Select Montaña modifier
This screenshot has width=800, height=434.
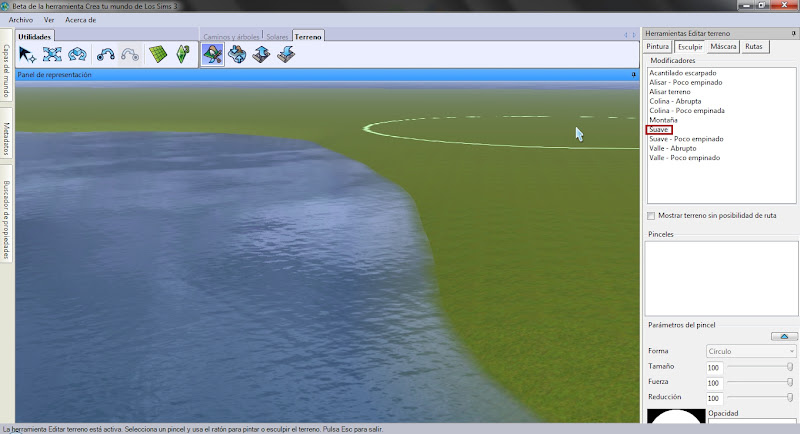coord(663,120)
